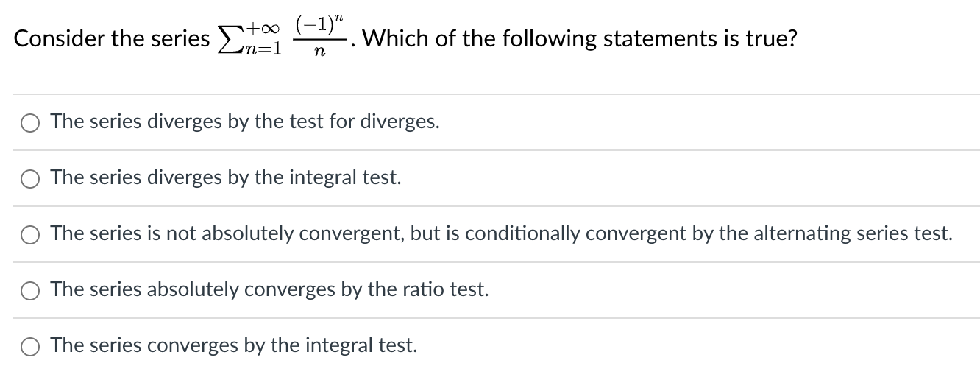The height and width of the screenshot is (380, 980).
Task: Choose the conditionally convergent radio button
Action: point(30,235)
